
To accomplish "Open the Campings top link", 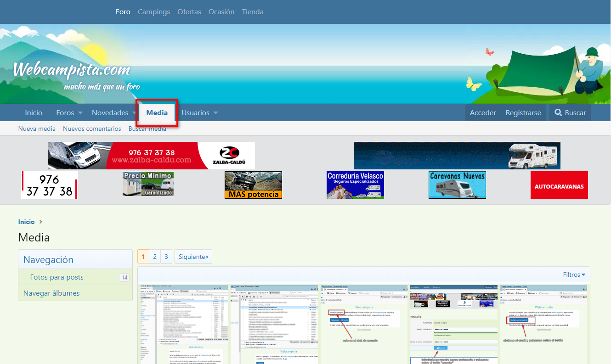I will pos(154,12).
